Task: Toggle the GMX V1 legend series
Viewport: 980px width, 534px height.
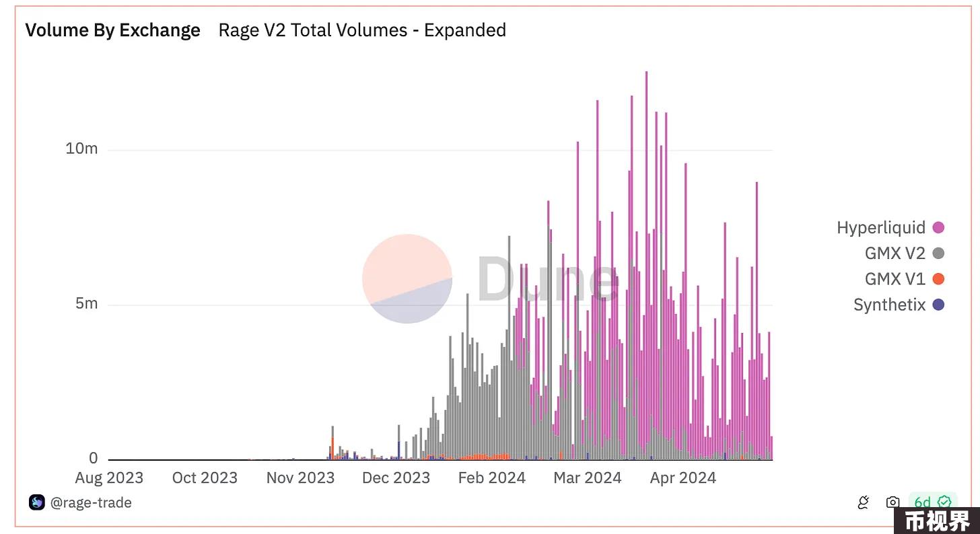Action: pos(904,279)
